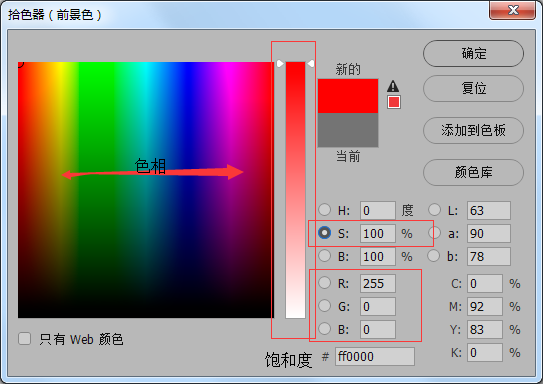The height and width of the screenshot is (384, 543).
Task: Close the color picker dialog
Action: tap(513, 10)
